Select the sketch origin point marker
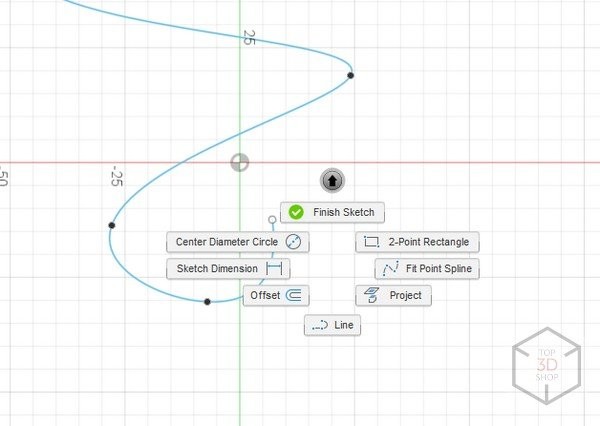This screenshot has width=600, height=426. 240,163
